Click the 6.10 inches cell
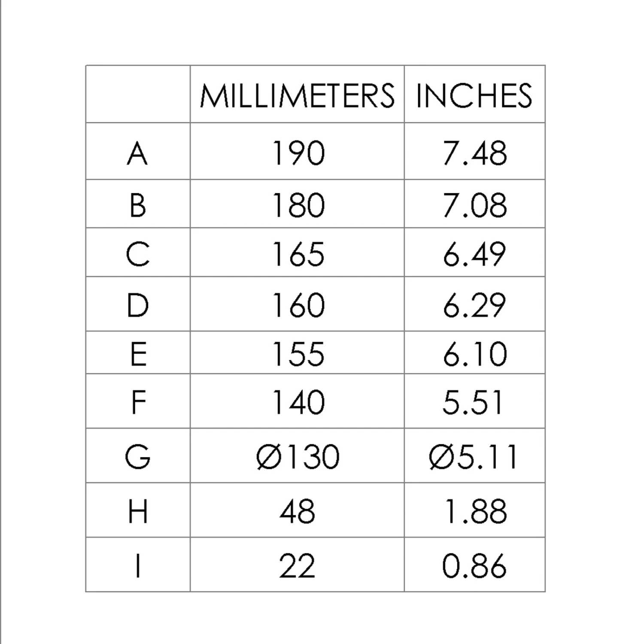The height and width of the screenshot is (644, 644). (474, 354)
